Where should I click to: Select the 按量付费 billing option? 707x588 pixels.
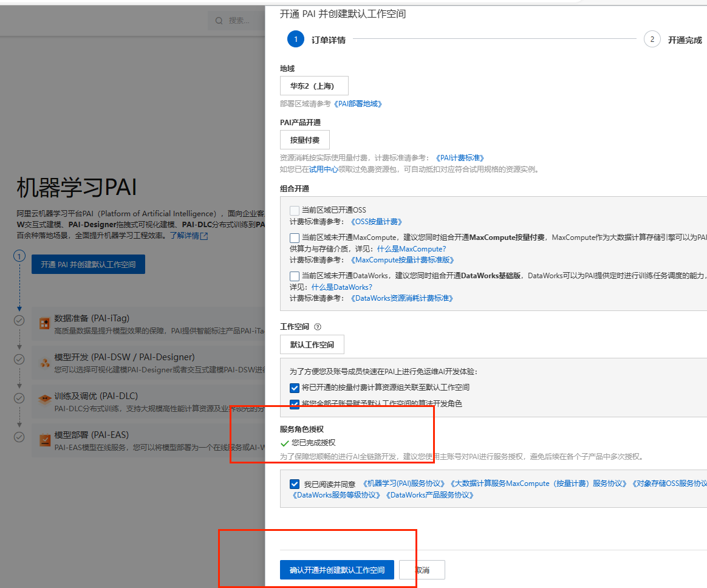tap(304, 140)
